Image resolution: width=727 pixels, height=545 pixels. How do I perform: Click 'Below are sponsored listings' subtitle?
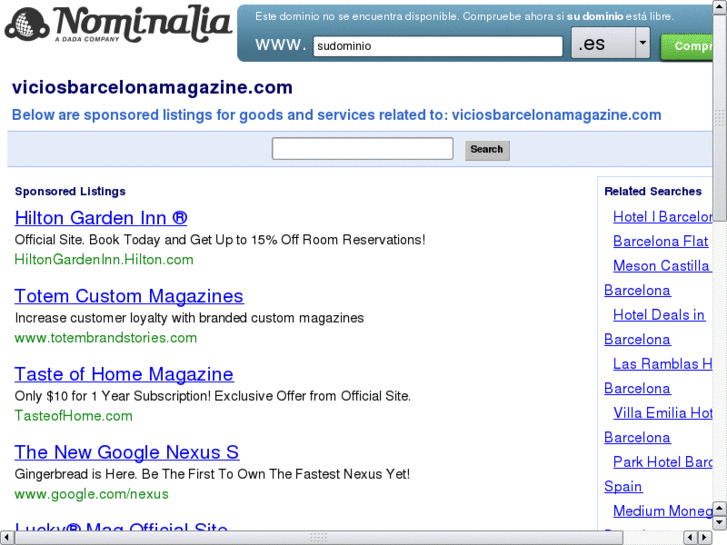(x=337, y=115)
